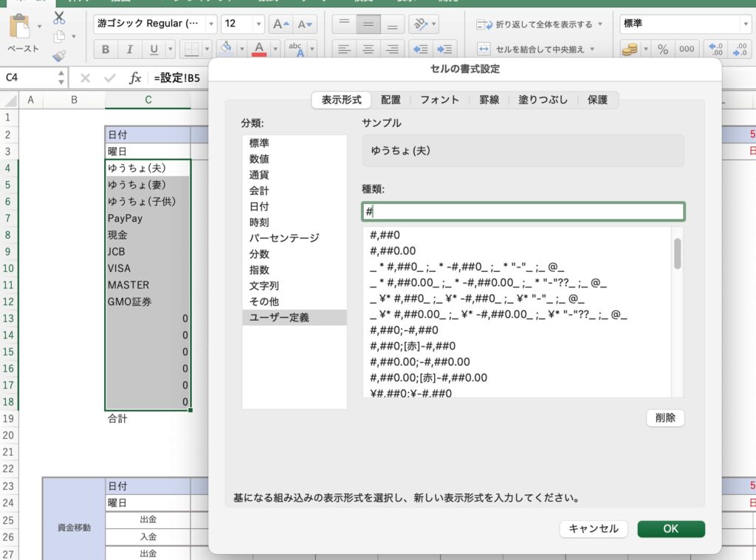Toggle italic formatting button
Screen dimensions: 756x560
[130, 49]
